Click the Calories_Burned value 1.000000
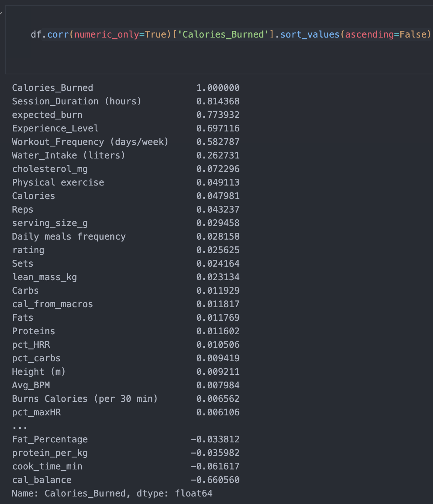This screenshot has width=433, height=504. coord(218,88)
